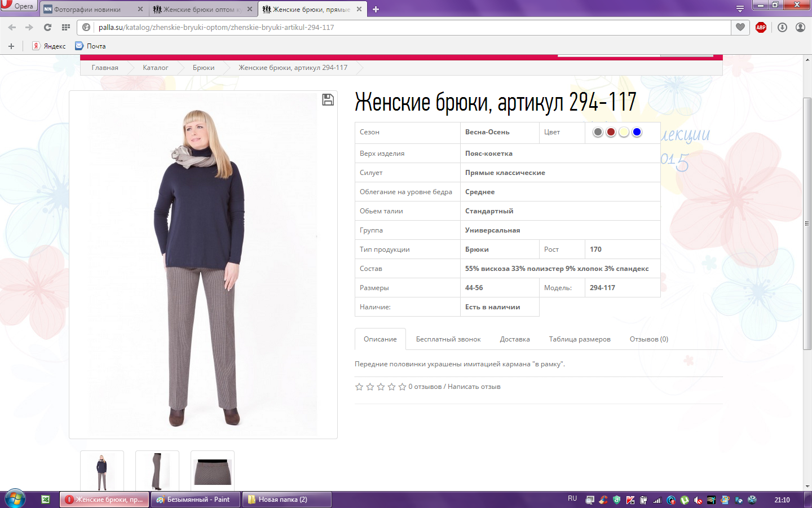Open the Windows Start menu

pyautogui.click(x=15, y=500)
